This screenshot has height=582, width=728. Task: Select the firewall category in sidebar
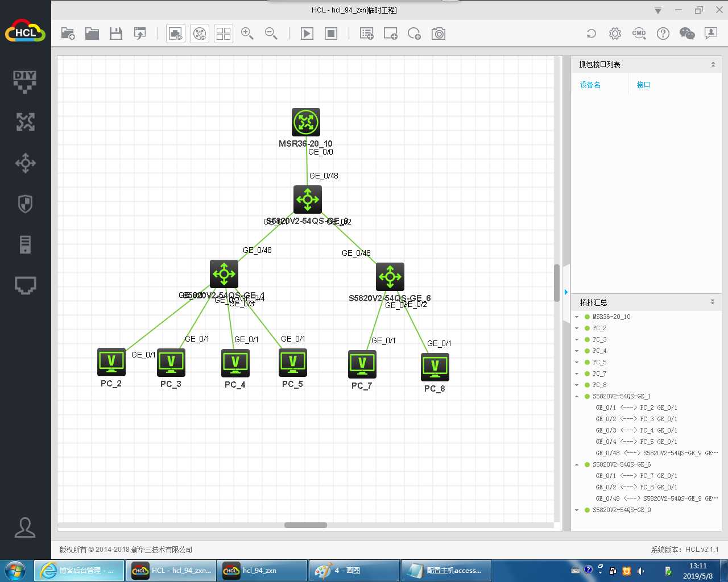[x=25, y=204]
